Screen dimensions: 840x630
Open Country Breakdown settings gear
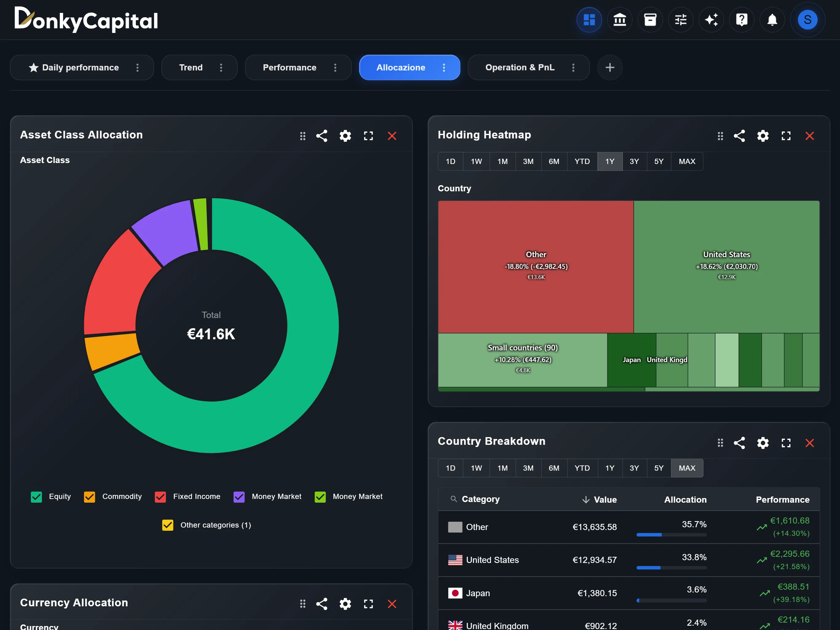point(763,443)
